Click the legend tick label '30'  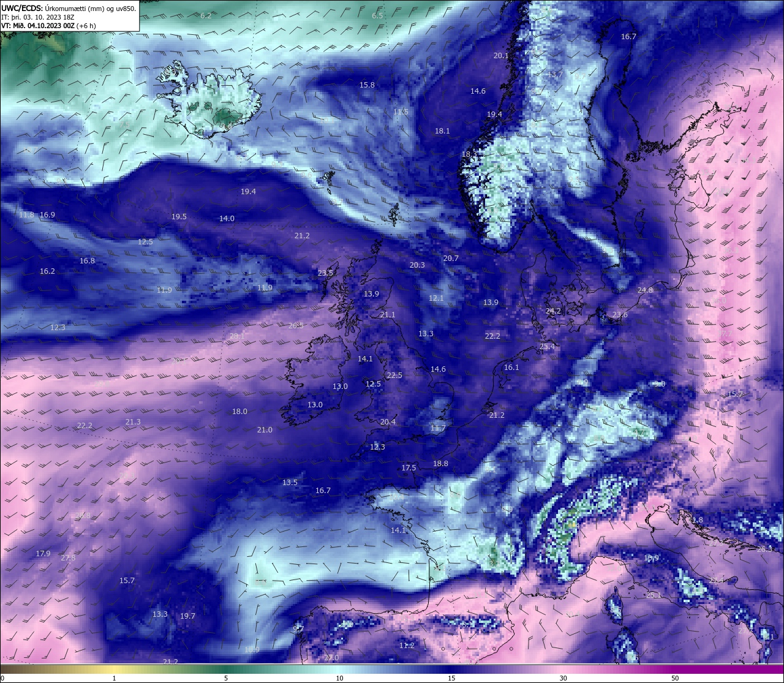563,678
